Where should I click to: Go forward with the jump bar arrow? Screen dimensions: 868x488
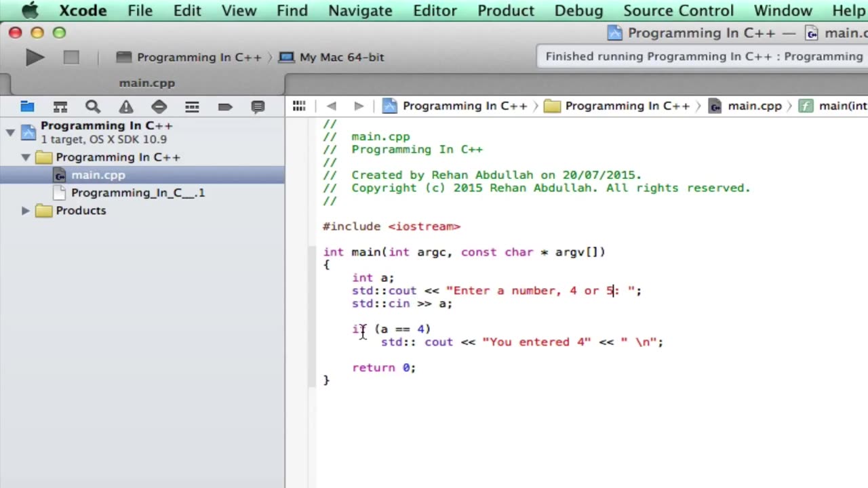pyautogui.click(x=359, y=106)
